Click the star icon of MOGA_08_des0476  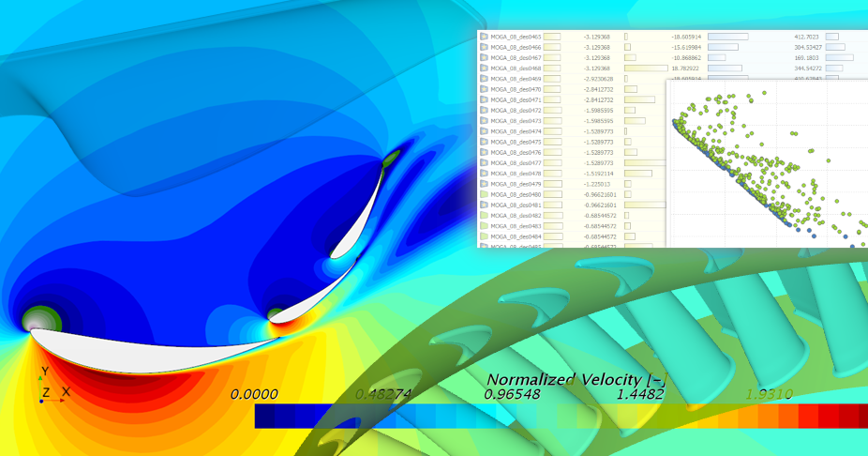point(484,152)
